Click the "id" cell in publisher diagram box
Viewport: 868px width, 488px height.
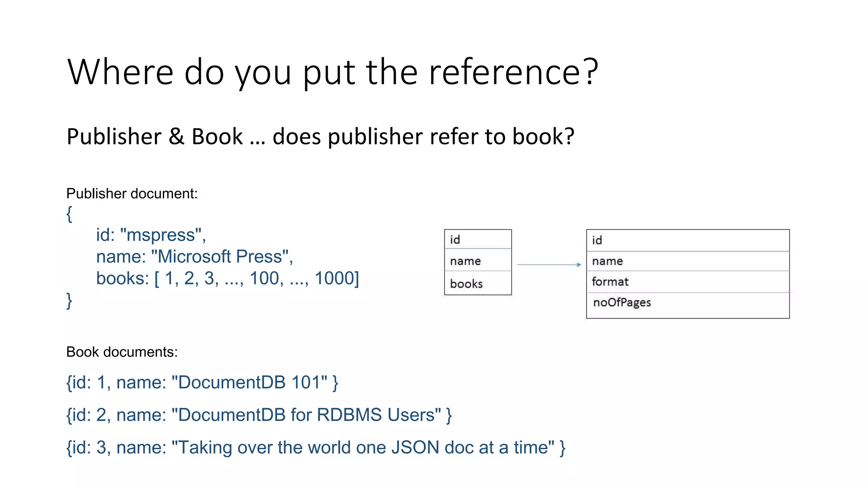[478, 239]
